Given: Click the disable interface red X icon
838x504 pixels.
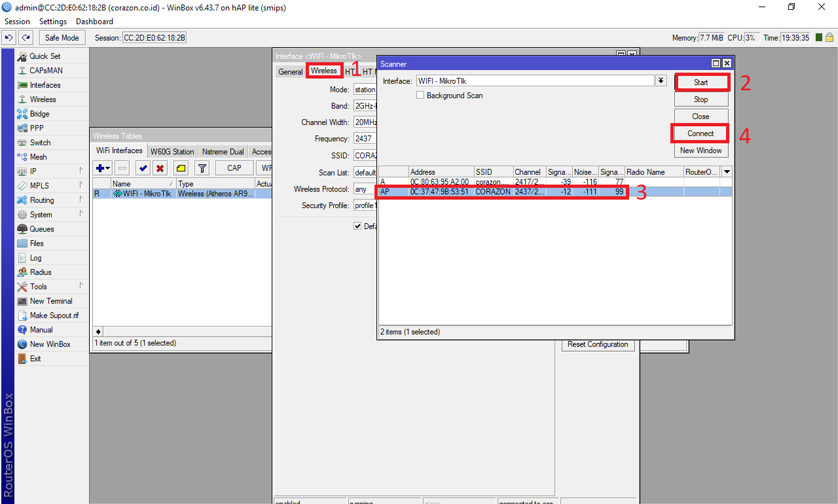Looking at the screenshot, I should point(160,168).
